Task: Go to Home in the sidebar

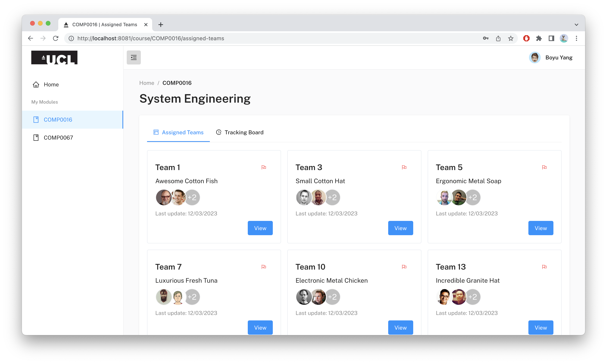Action: click(72, 84)
